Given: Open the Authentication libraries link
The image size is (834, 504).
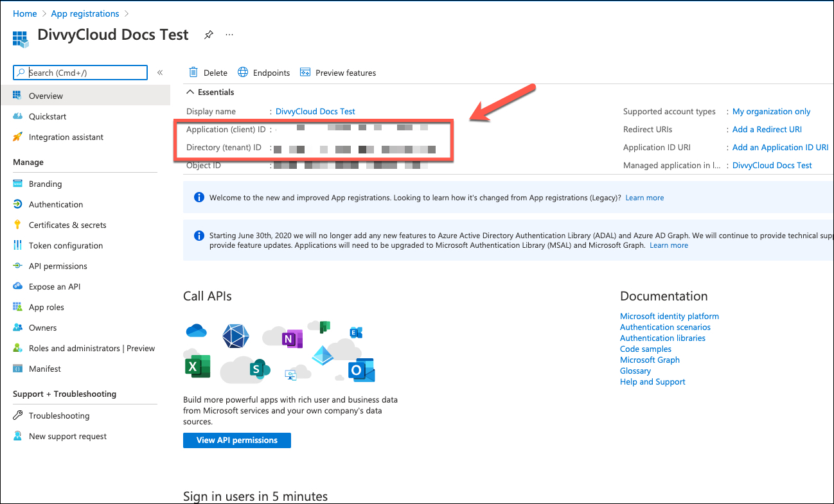Looking at the screenshot, I should click(662, 338).
